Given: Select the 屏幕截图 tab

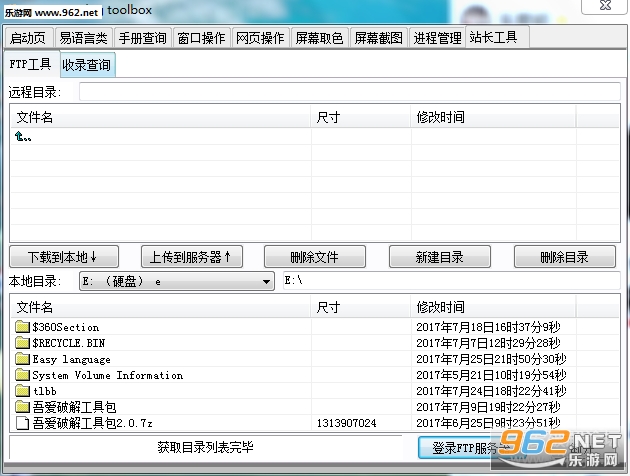Looking at the screenshot, I should tap(378, 38).
